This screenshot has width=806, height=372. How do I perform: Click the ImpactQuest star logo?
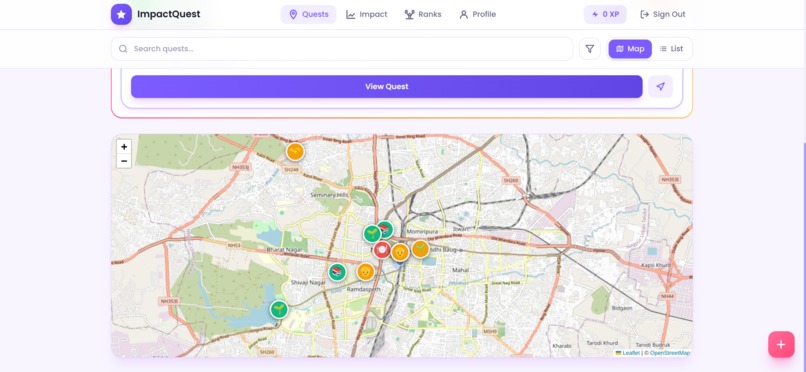(x=121, y=14)
